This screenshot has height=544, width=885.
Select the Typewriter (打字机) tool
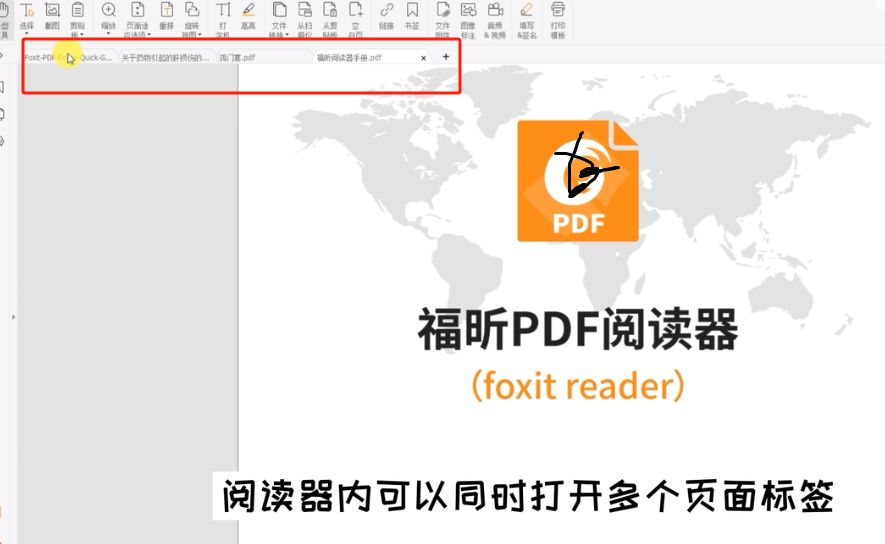(223, 18)
